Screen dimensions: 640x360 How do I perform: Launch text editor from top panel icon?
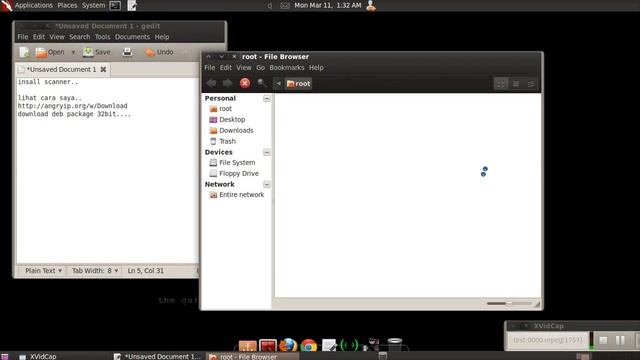tap(132, 5)
